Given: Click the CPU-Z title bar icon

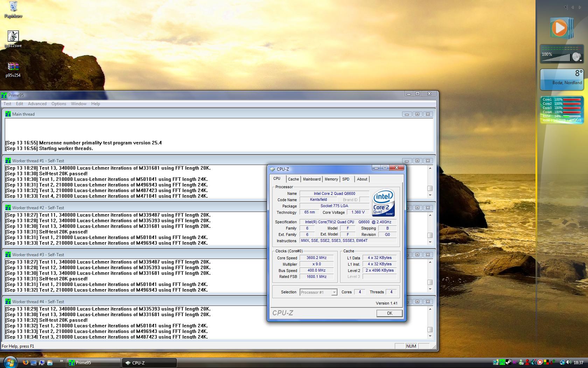Looking at the screenshot, I should (x=272, y=169).
